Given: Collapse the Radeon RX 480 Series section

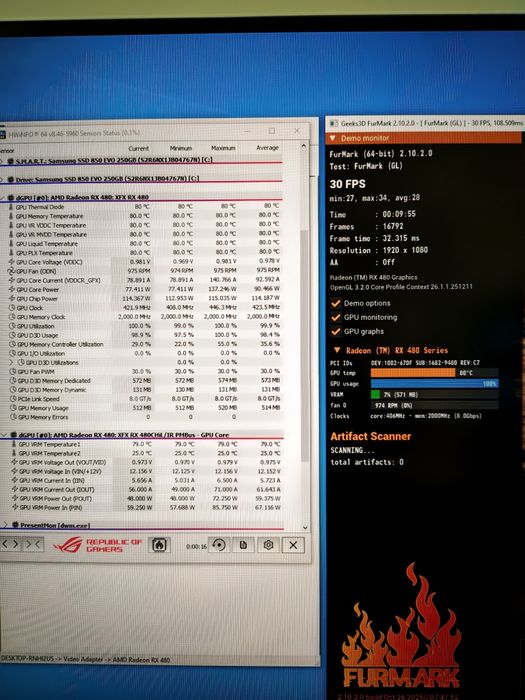Looking at the screenshot, I should coord(337,350).
